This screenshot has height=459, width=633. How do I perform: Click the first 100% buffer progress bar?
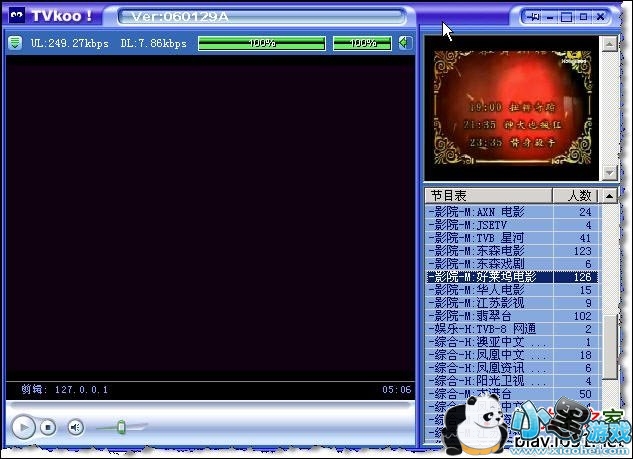click(x=262, y=43)
